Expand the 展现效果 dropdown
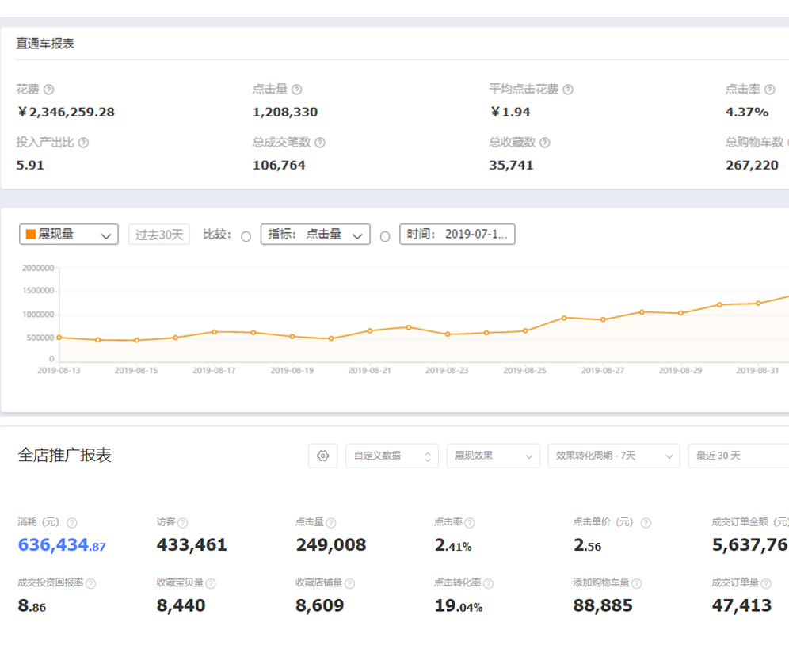 [x=493, y=456]
